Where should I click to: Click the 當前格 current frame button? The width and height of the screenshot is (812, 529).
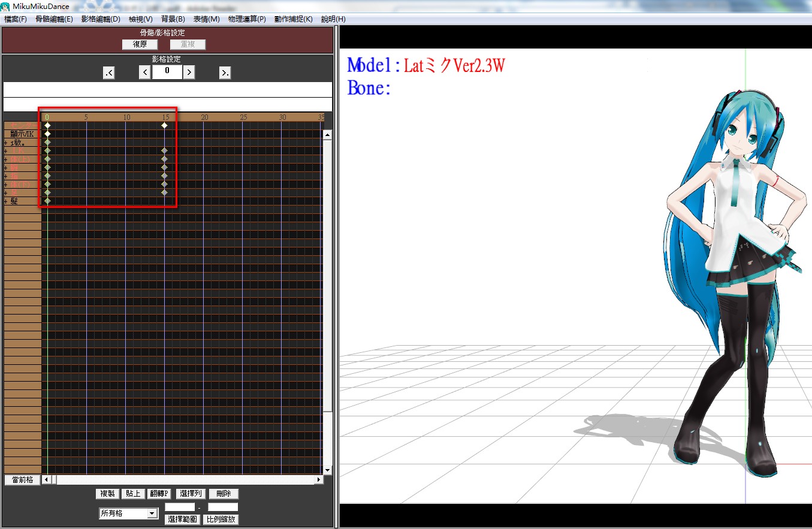[22, 480]
